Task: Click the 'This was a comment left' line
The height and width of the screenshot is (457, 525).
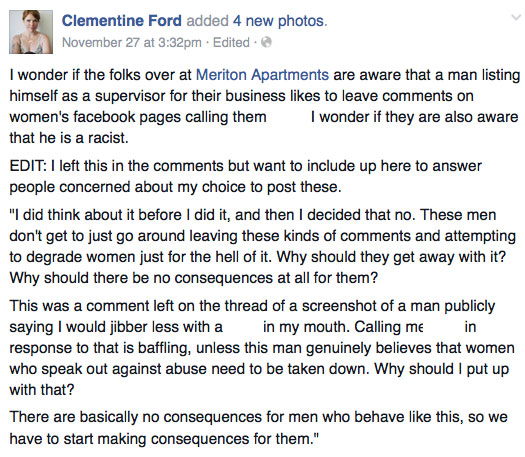Action: point(252,306)
